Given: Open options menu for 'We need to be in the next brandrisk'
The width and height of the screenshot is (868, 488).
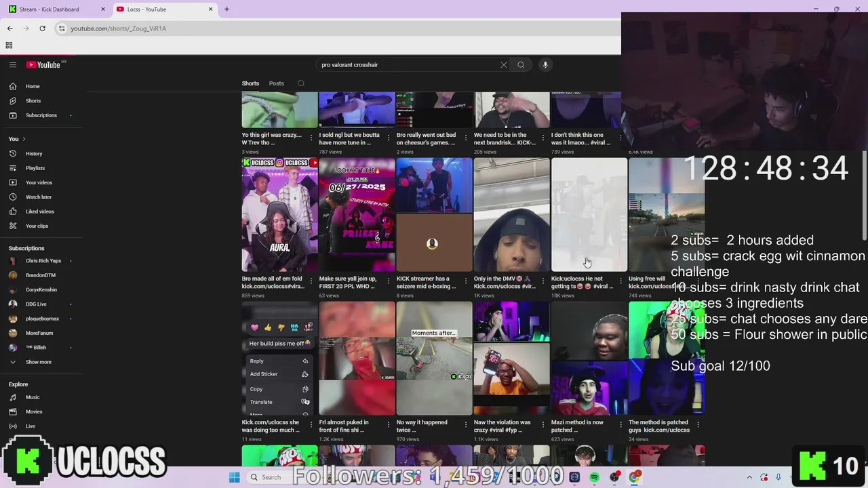Looking at the screenshot, I should pyautogui.click(x=543, y=138).
